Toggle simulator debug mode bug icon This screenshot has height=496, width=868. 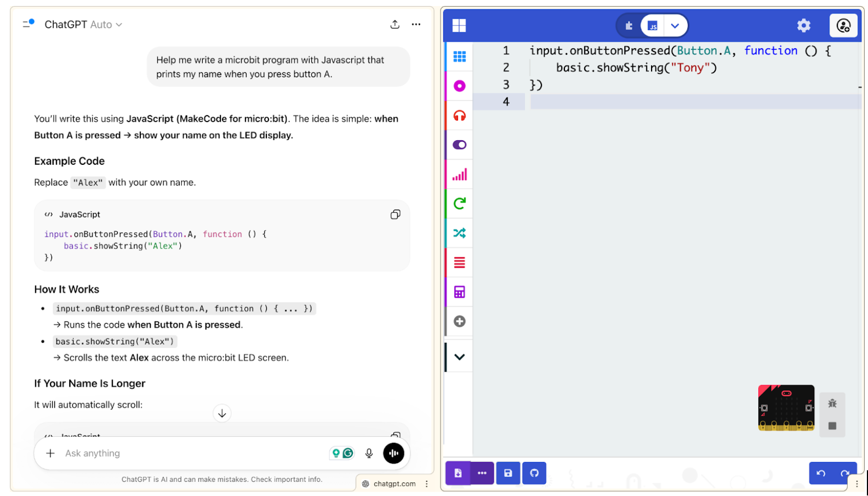832,403
